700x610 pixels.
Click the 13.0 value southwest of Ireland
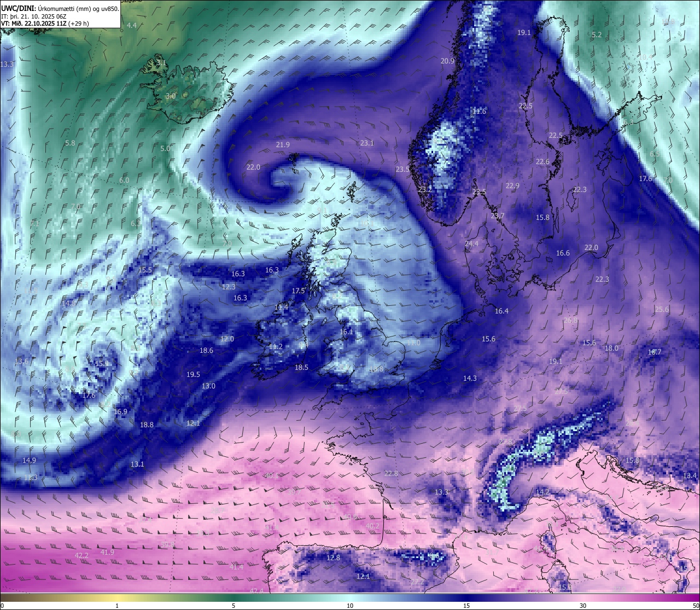click(x=208, y=386)
